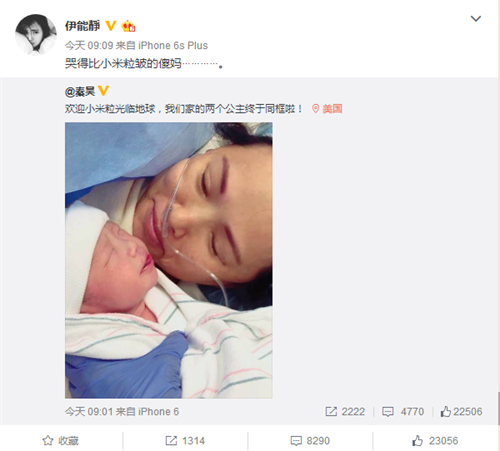Open the 美国 location link
This screenshot has width=500, height=451.
(332, 109)
